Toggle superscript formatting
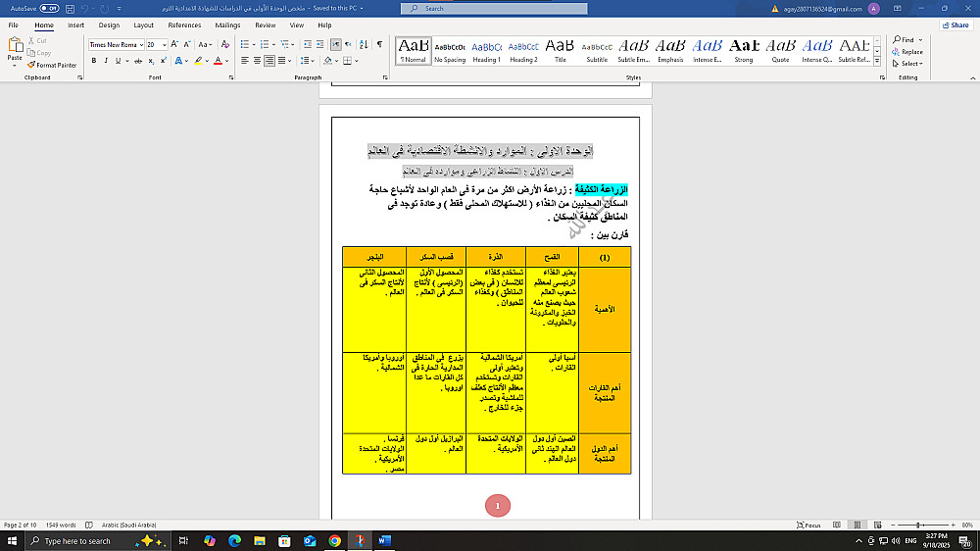 (163, 61)
